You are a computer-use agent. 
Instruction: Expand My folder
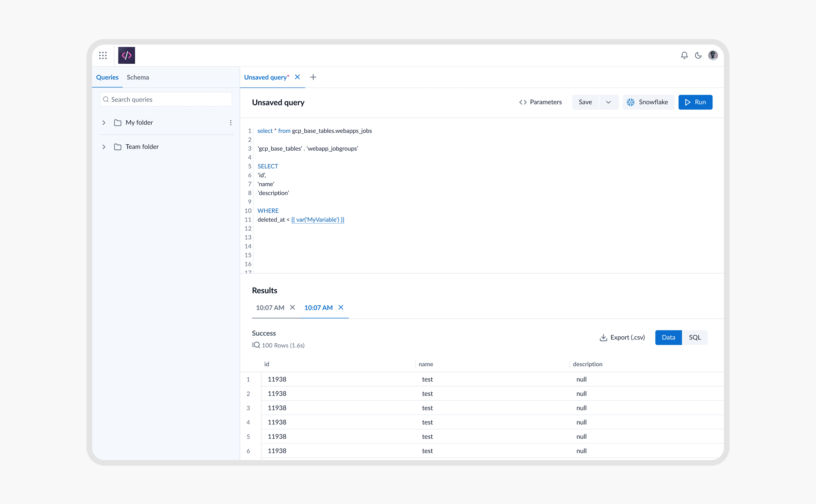[x=104, y=123]
